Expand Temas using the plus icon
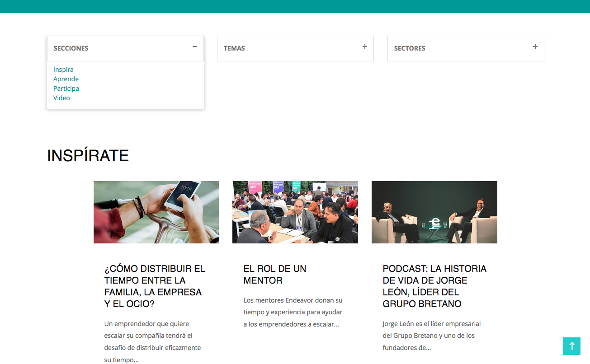This screenshot has height=364, width=590. tap(365, 47)
